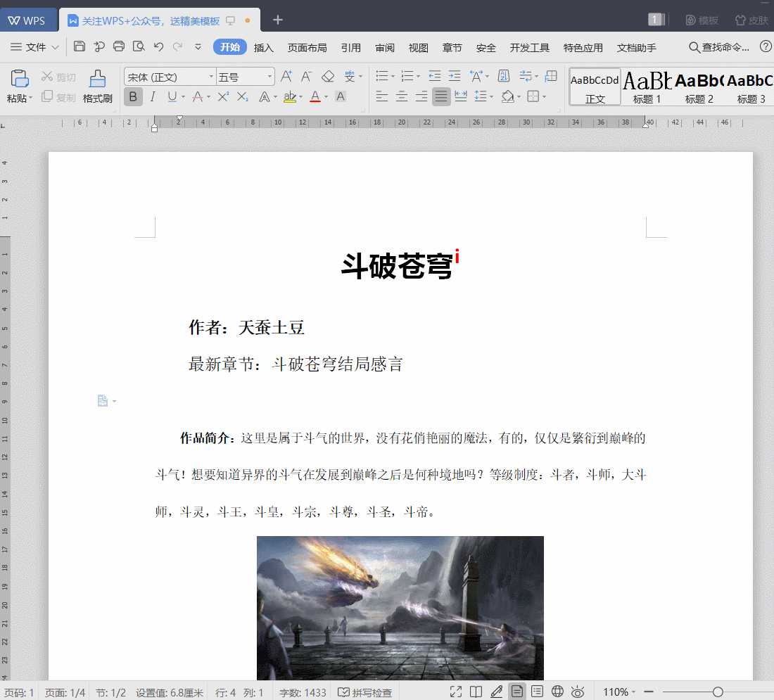Open the 引用 ribbon tab
The image size is (774, 700).
351,47
